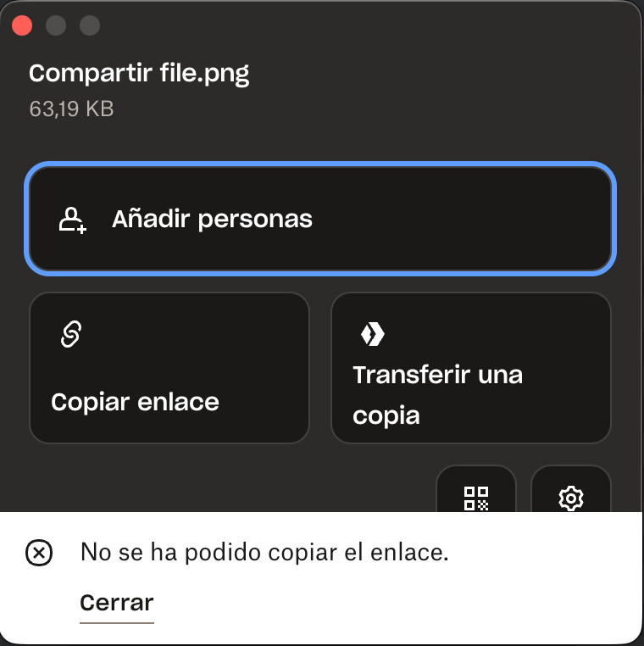Dismiss the error with the Cerrar link
Screen dimensions: 644x646
click(117, 603)
